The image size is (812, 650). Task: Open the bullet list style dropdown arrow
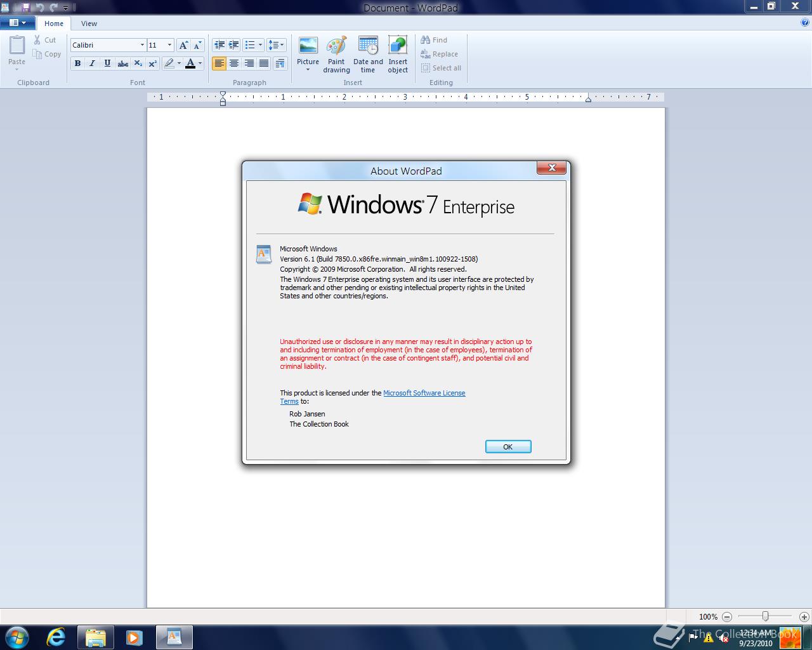click(x=260, y=45)
